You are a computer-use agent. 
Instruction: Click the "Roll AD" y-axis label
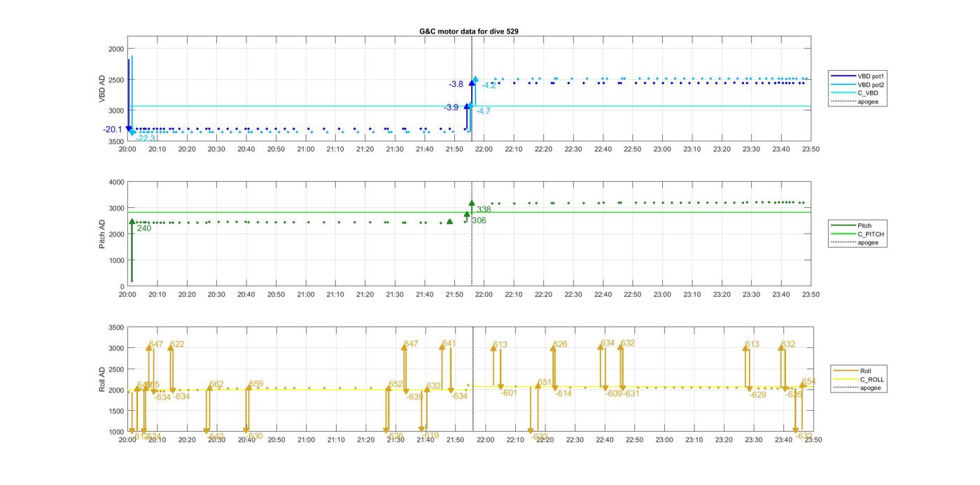(102, 379)
